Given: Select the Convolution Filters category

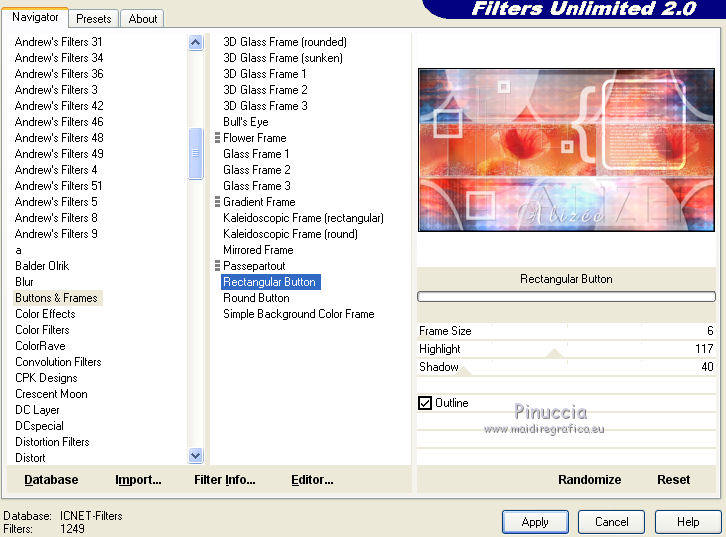Looking at the screenshot, I should 58,362.
